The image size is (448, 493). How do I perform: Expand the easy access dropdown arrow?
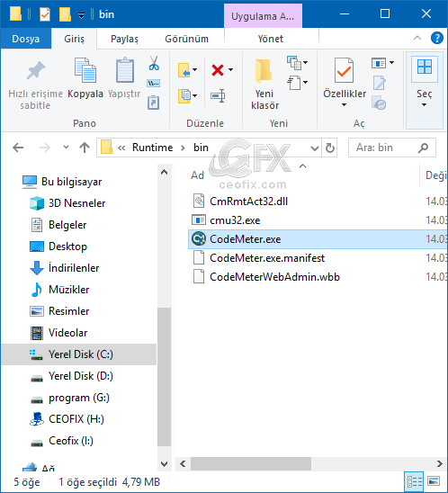point(305,83)
